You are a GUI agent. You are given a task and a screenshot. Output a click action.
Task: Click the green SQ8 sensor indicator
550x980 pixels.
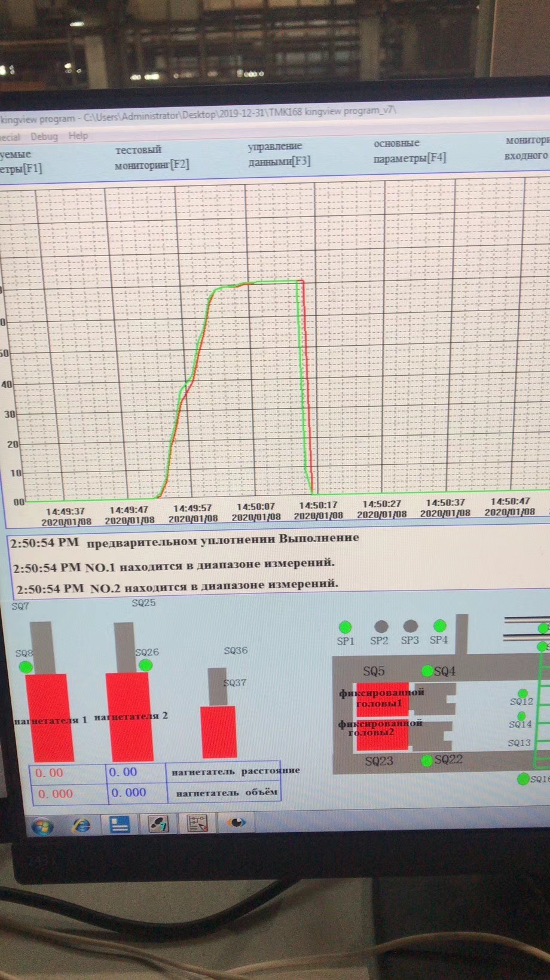(x=25, y=666)
